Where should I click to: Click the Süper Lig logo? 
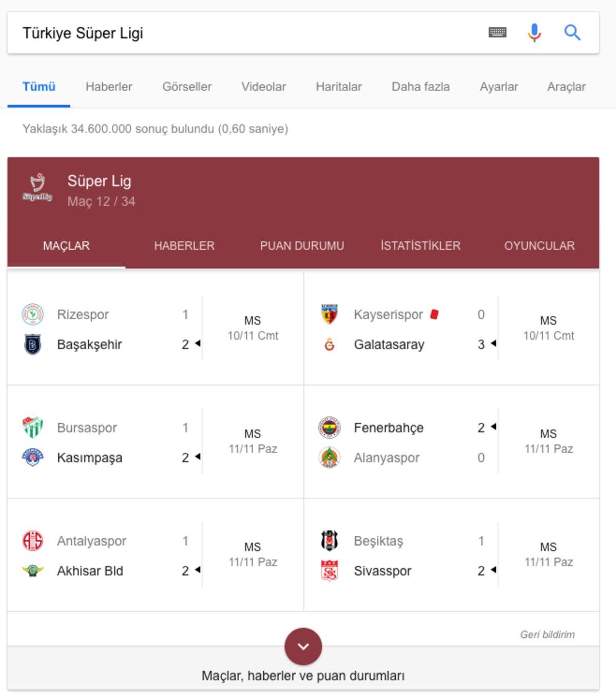(37, 187)
